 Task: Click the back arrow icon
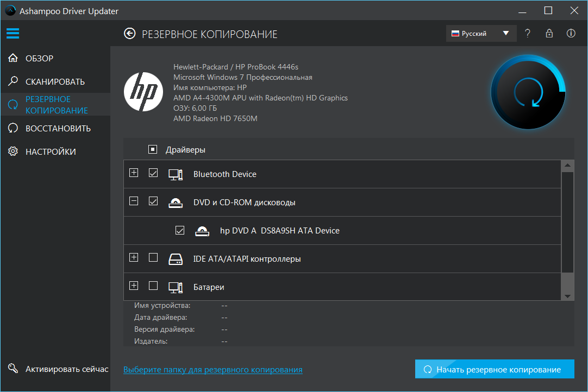[x=129, y=34]
